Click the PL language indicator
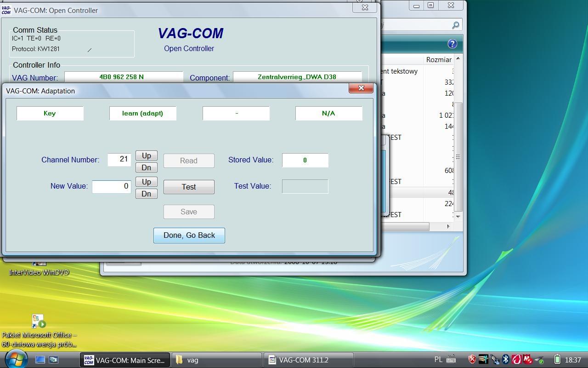Screen dimensions: 588x368 (x=439, y=360)
